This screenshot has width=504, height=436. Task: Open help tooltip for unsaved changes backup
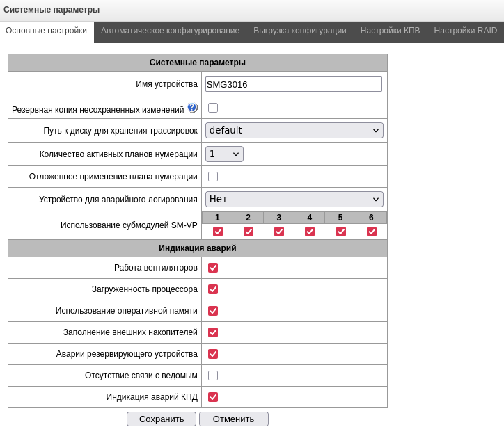(x=192, y=108)
